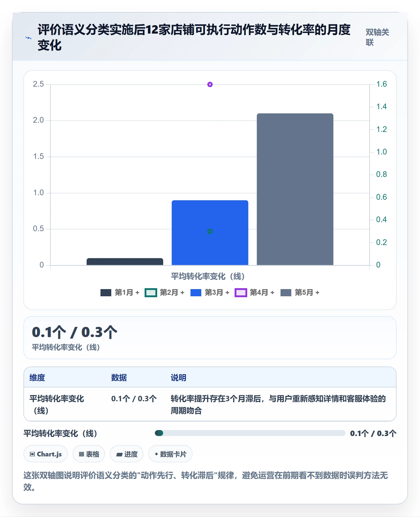420x517 pixels.
Task: Click the 维度 column header
Action: [37, 378]
